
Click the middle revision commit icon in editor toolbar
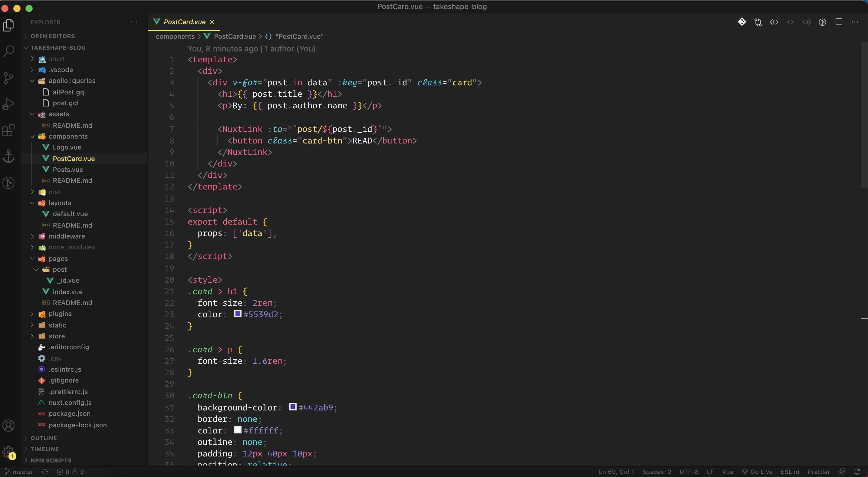pyautogui.click(x=790, y=22)
